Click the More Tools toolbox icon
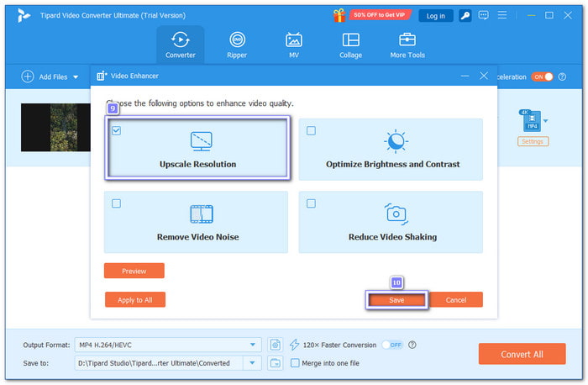 coord(407,40)
